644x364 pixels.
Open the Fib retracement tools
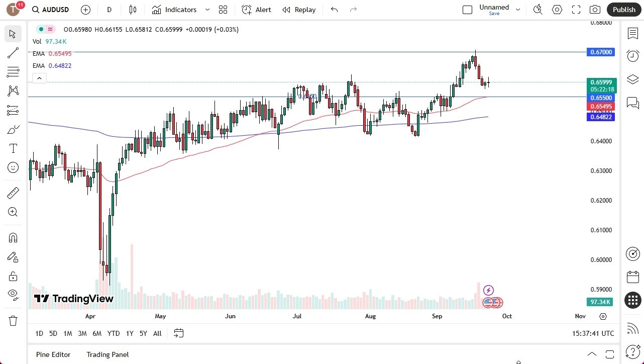[13, 72]
